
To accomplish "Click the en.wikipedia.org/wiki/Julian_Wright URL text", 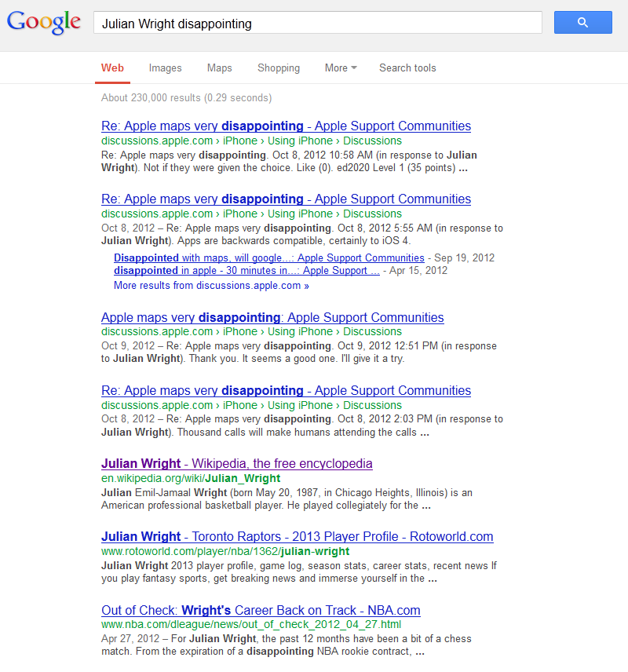I will point(191,478).
